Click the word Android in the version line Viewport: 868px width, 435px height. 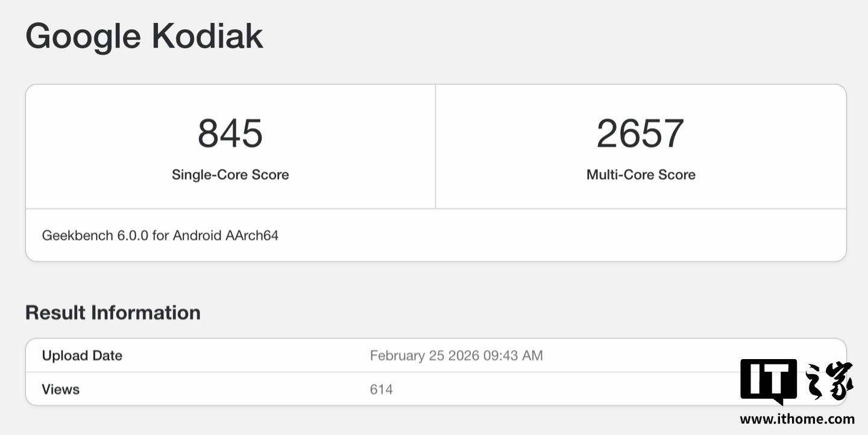click(x=197, y=236)
